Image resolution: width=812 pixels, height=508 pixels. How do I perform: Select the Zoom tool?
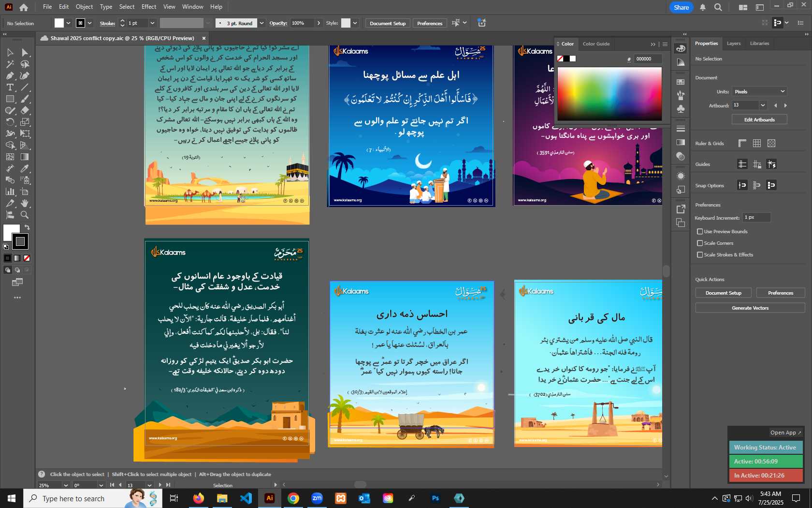[25, 215]
